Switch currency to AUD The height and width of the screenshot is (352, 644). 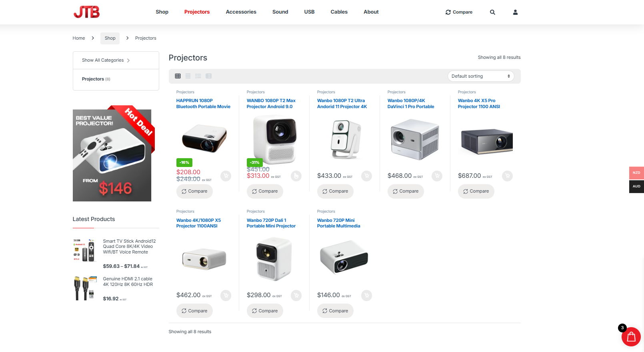tap(636, 186)
